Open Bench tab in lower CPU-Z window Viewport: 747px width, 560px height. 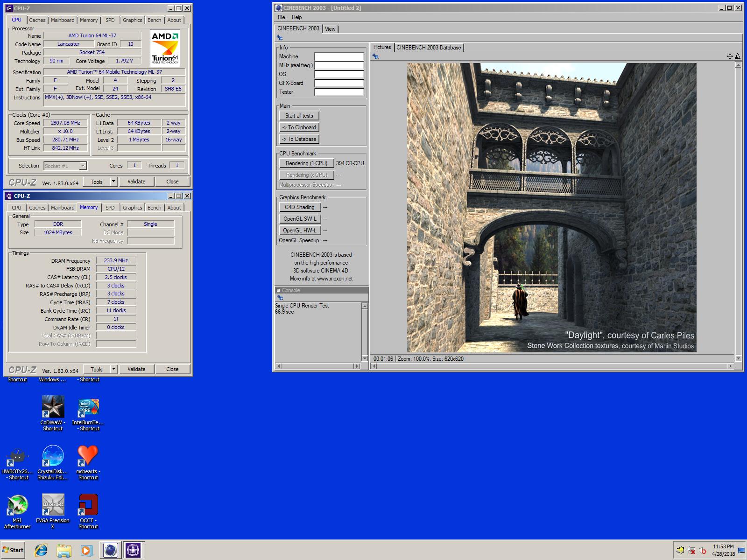(x=155, y=208)
